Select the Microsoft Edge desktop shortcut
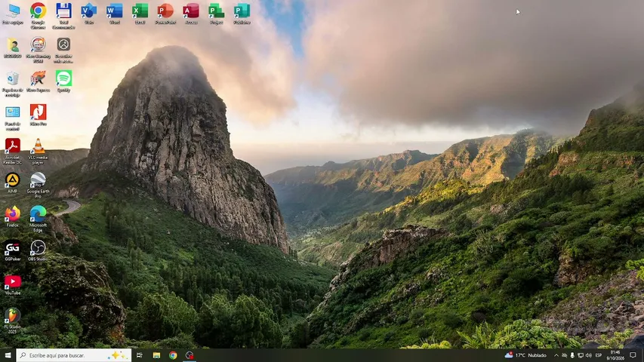This screenshot has height=362, width=644. coord(38,219)
